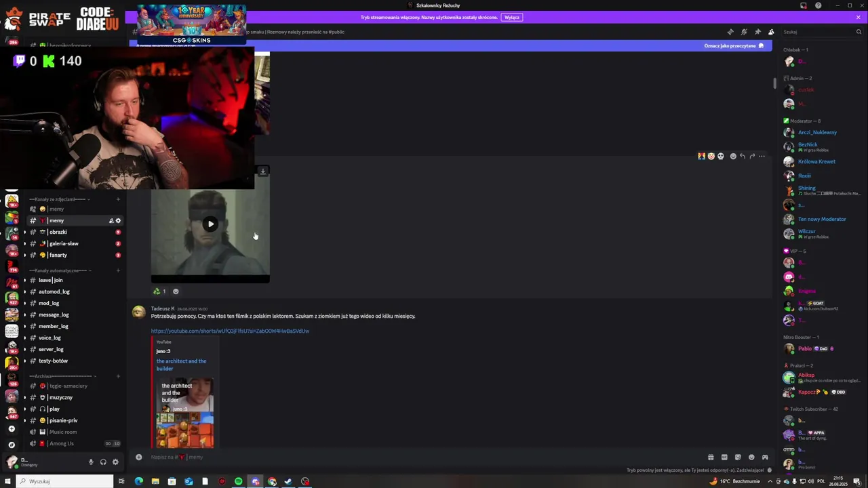Expand threads arrow beside galeria-sław
This screenshot has width=868, height=488.
[x=25, y=243]
